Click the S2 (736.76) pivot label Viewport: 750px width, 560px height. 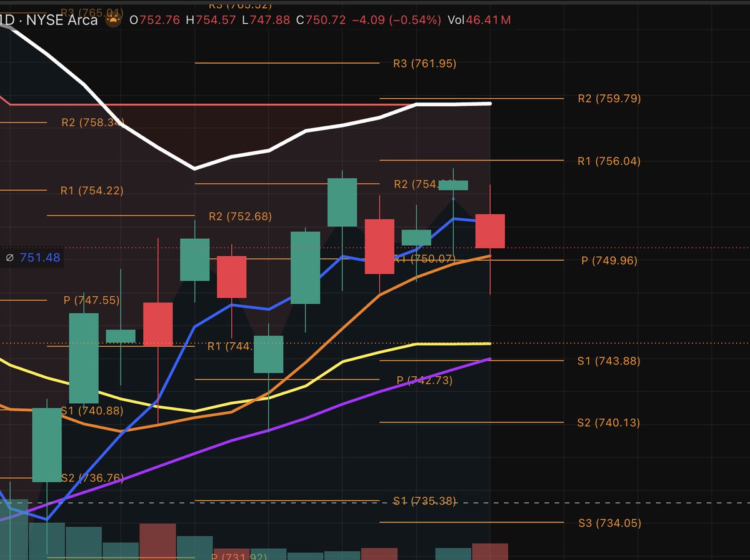tap(92, 477)
